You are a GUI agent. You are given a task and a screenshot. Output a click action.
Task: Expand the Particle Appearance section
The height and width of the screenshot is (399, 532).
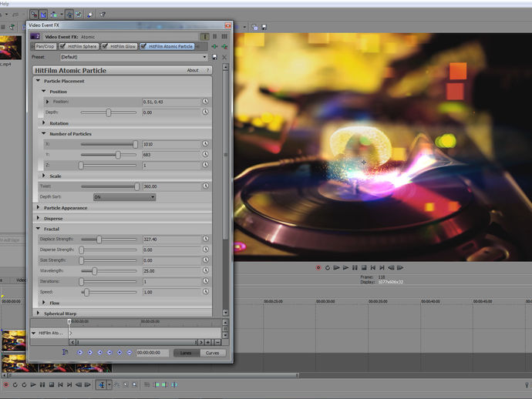(38, 207)
